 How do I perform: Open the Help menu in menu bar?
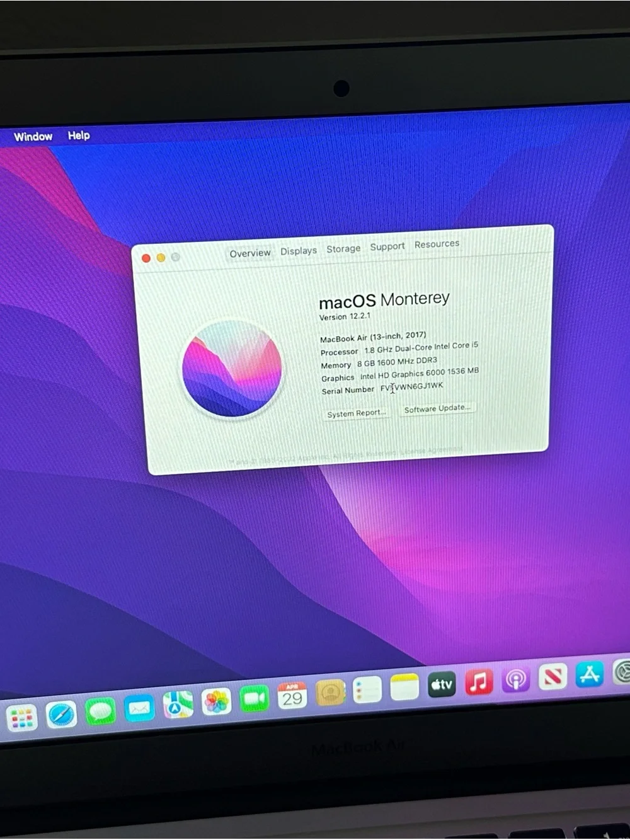(x=79, y=135)
